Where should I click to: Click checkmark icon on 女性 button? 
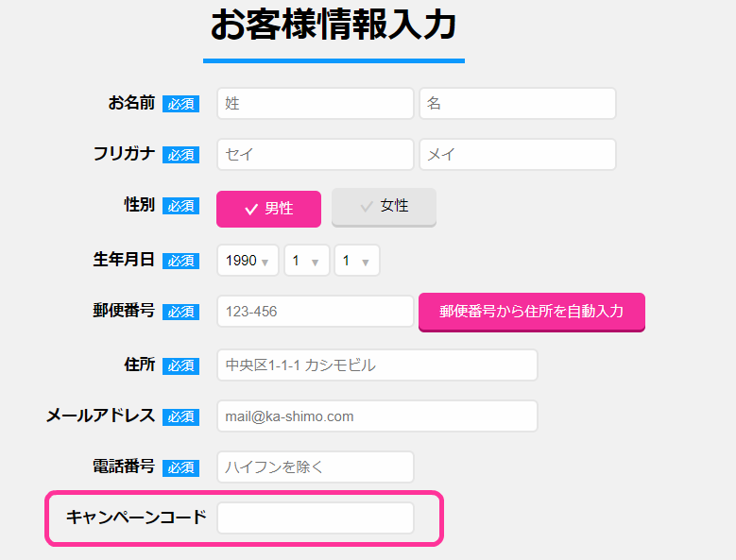tap(367, 207)
